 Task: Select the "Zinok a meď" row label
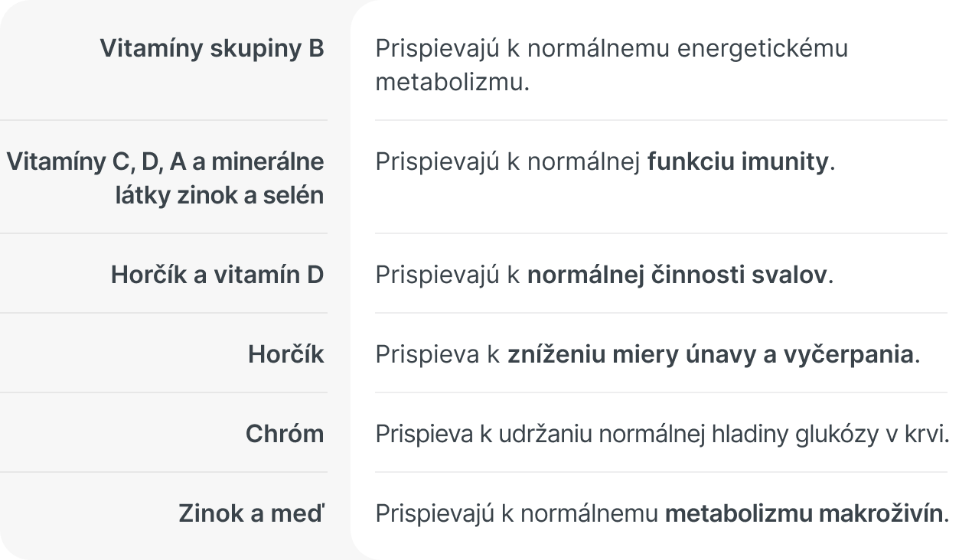251,513
